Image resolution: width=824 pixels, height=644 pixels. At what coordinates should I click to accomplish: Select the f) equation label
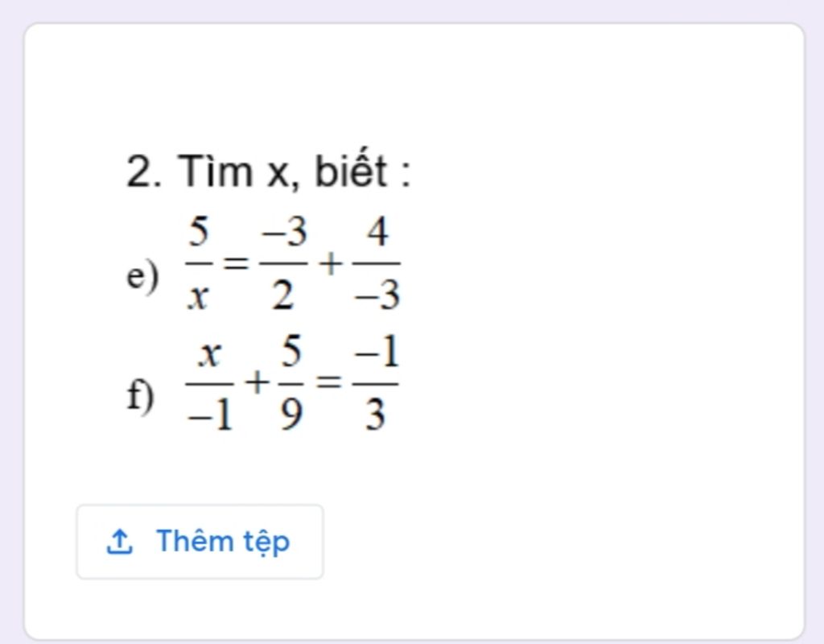pos(141,395)
